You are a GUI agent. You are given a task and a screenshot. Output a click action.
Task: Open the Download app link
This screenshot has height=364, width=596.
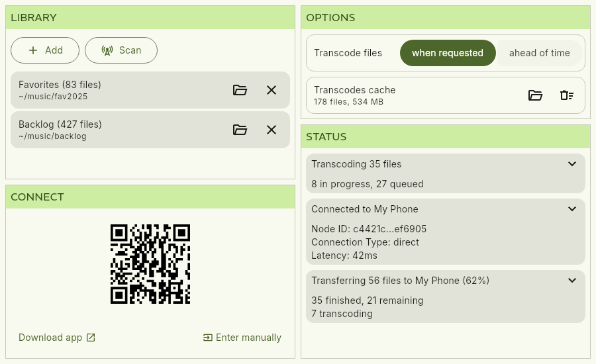pos(51,338)
